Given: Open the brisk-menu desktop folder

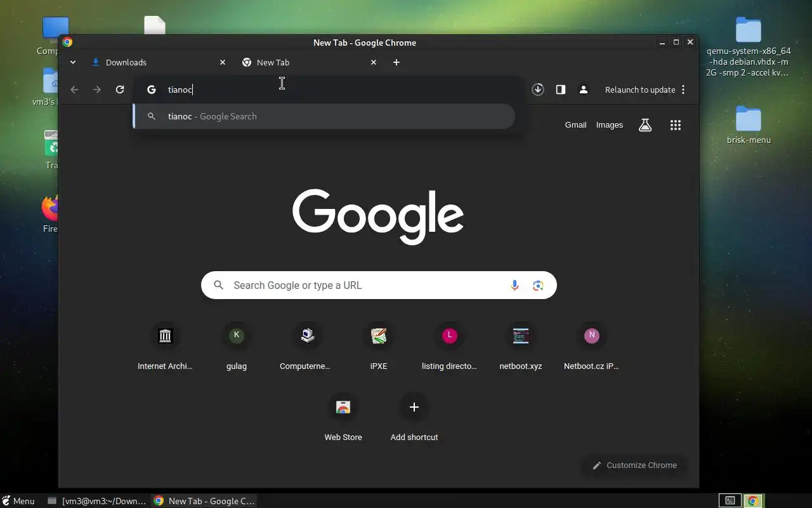Looking at the screenshot, I should [749, 125].
